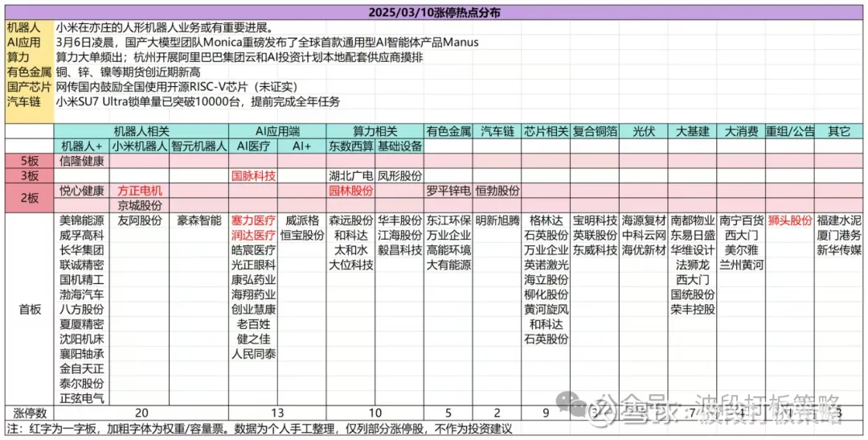868x440 pixels.
Task: Click the 重组/公告 column header
Action: click(790, 131)
